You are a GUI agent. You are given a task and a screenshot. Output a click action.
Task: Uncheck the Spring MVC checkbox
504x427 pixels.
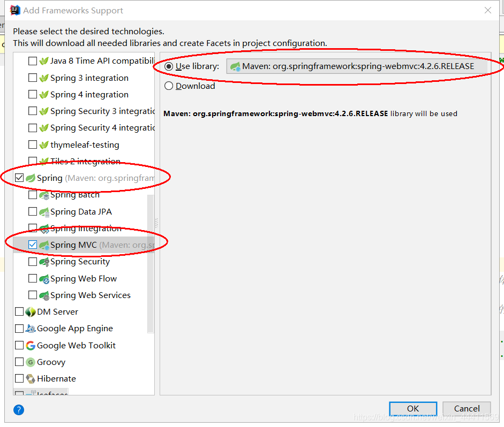pos(33,245)
